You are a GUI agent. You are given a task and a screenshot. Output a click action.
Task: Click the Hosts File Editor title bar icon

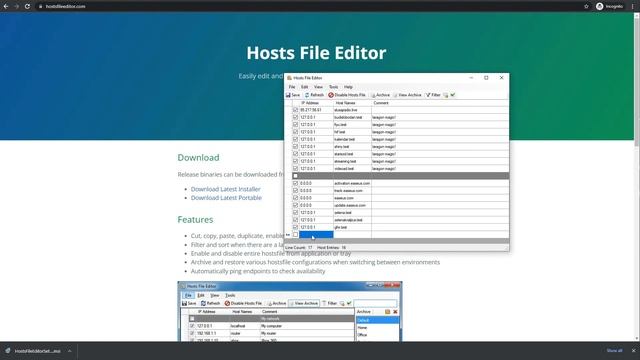click(x=289, y=78)
